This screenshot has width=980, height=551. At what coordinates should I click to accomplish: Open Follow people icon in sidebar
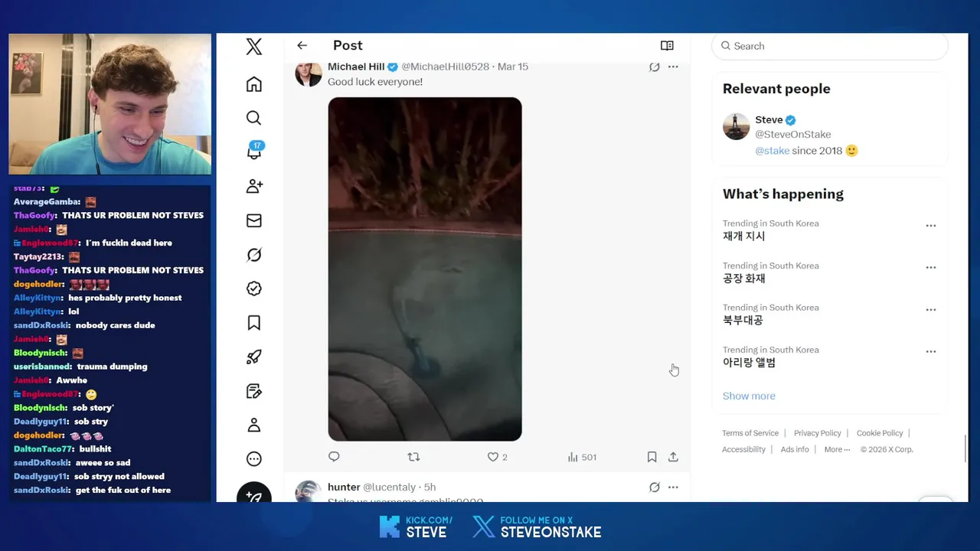click(254, 186)
